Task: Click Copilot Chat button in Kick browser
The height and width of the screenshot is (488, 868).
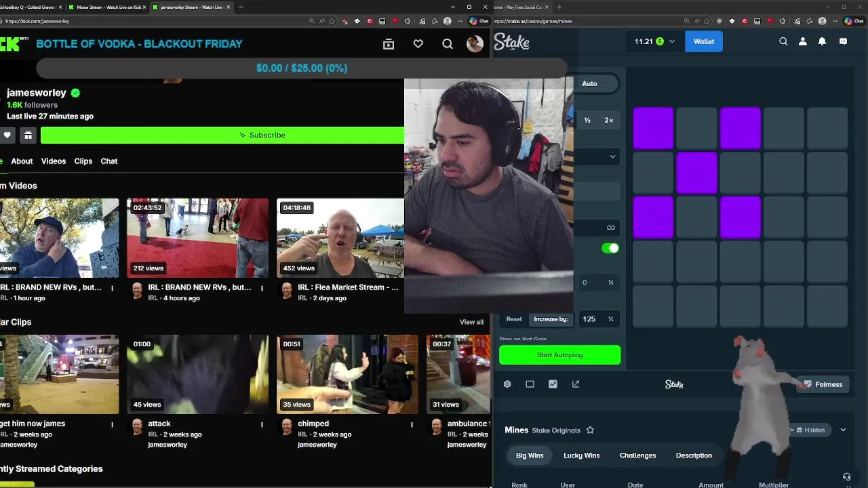Action: point(479,21)
